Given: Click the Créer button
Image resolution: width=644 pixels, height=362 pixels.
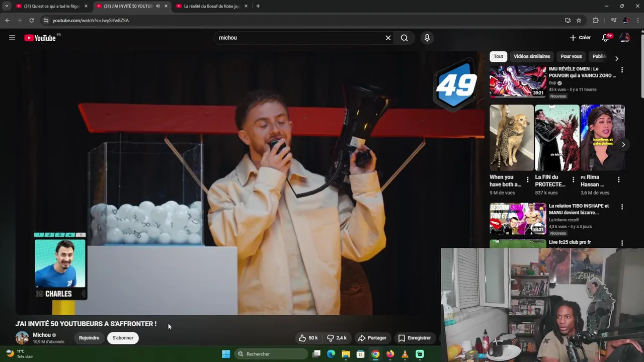Looking at the screenshot, I should (580, 38).
